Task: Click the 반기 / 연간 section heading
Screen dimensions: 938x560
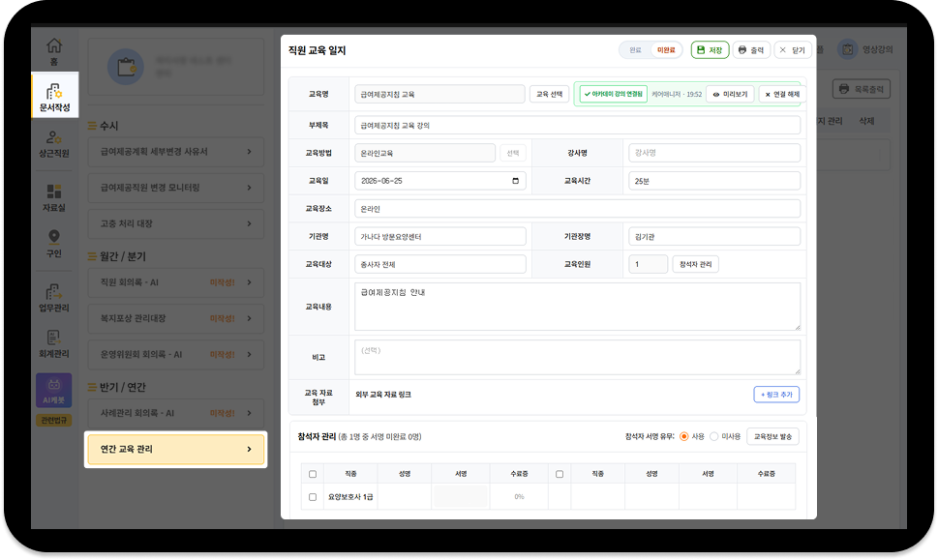Action: [x=123, y=387]
